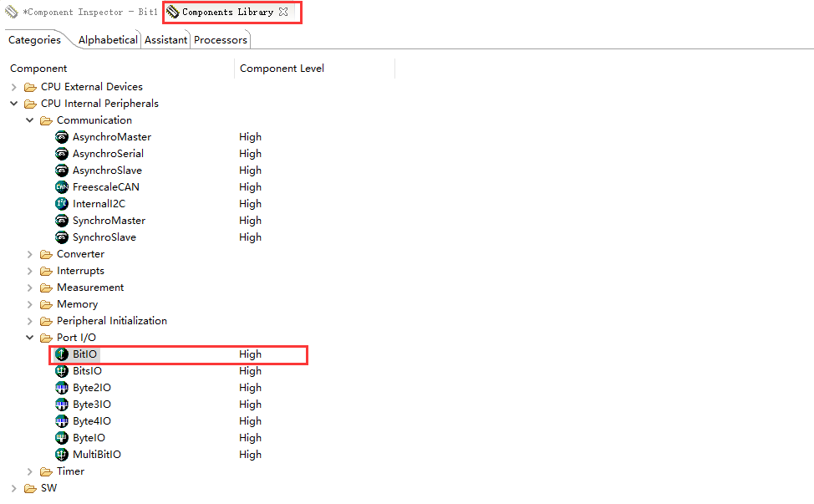Click the CPU External Devices folder icon
The height and width of the screenshot is (504, 814).
[x=31, y=87]
